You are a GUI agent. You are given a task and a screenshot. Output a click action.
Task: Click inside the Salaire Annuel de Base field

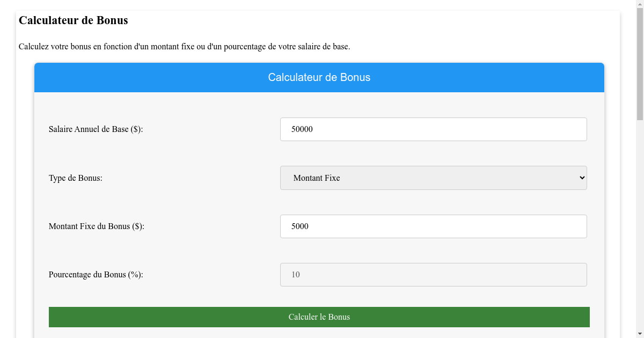click(x=433, y=129)
